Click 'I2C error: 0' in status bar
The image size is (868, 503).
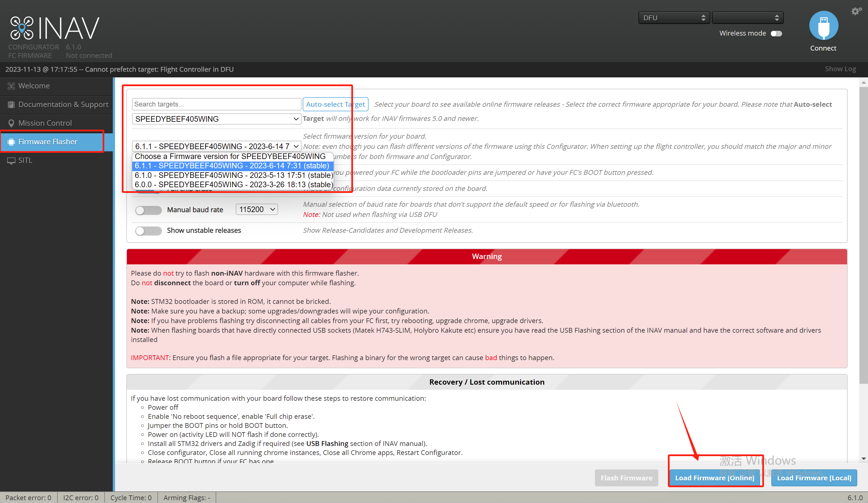[81, 497]
